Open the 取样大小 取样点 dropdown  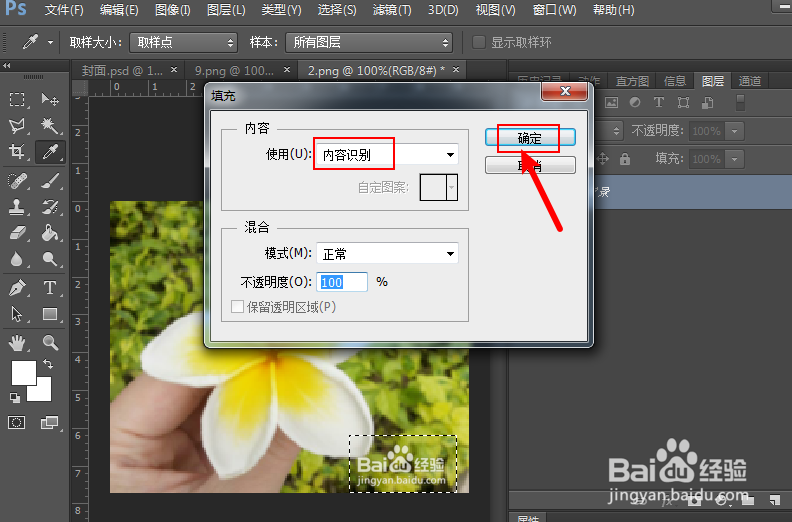[x=183, y=42]
